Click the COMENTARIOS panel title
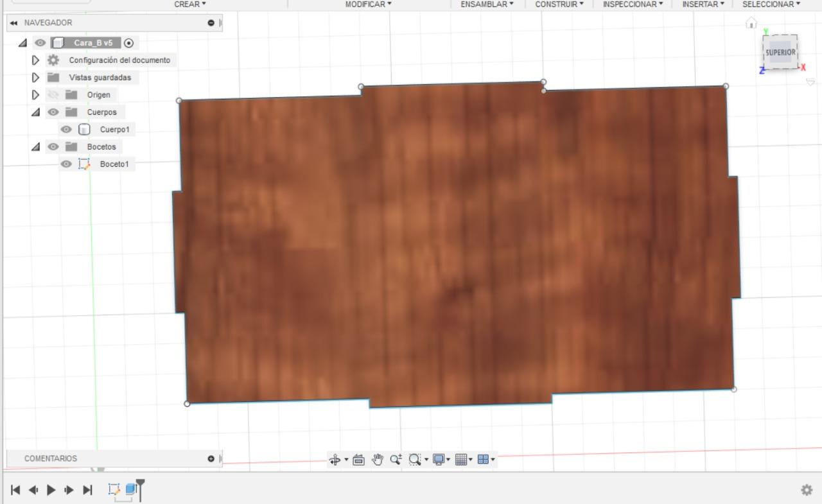 pos(51,458)
